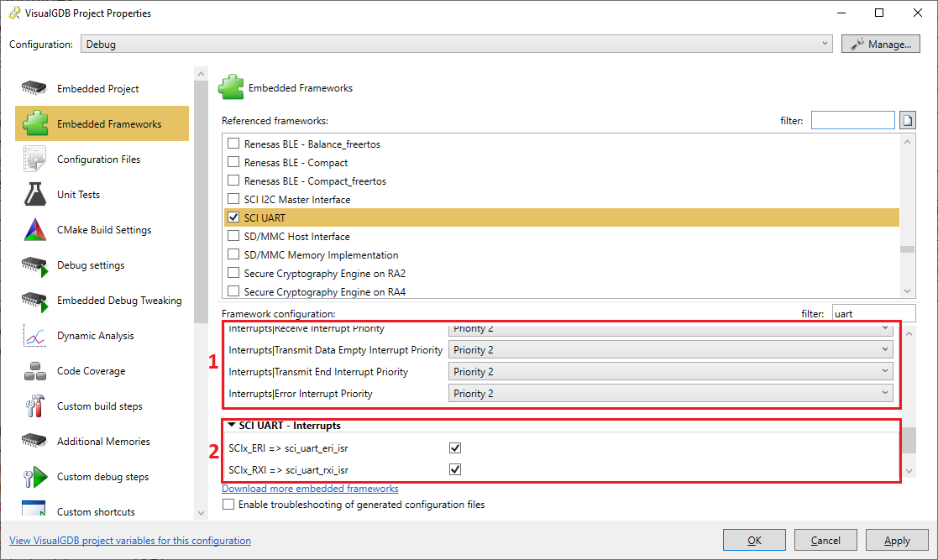Click the Debug settings chip icon

pos(34,266)
